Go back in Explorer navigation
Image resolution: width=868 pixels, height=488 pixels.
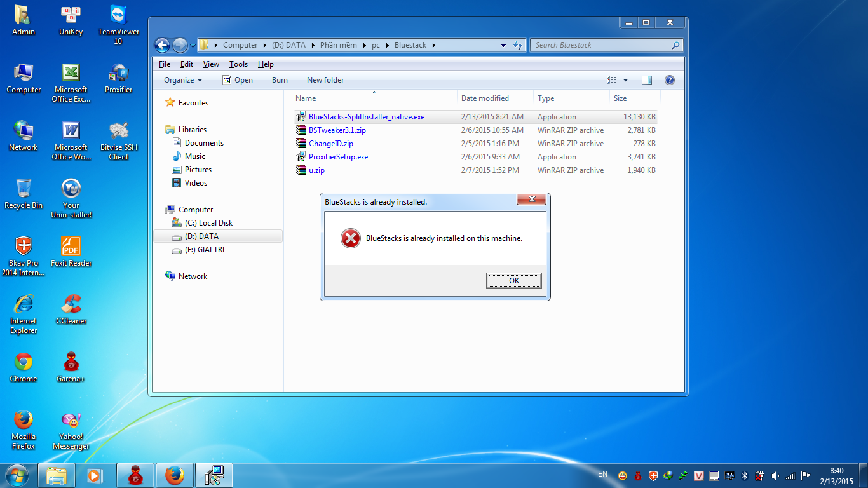[x=163, y=45]
